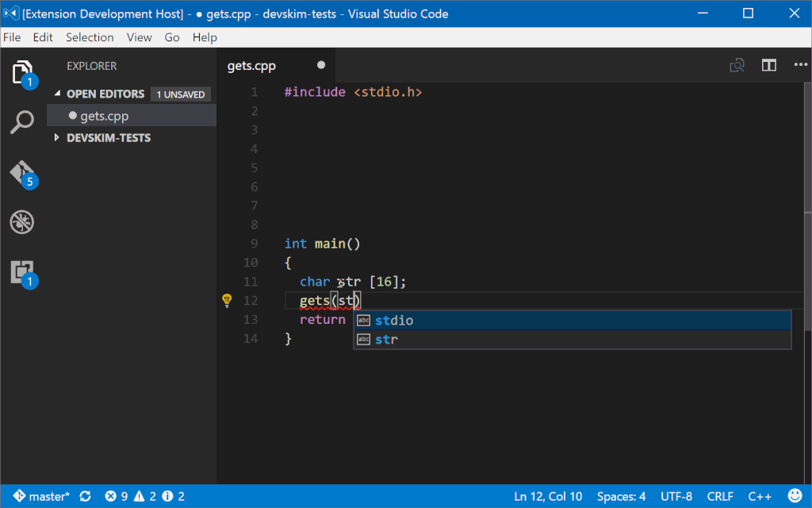Click the char str [16]; line
This screenshot has height=508, width=812.
coord(353,282)
